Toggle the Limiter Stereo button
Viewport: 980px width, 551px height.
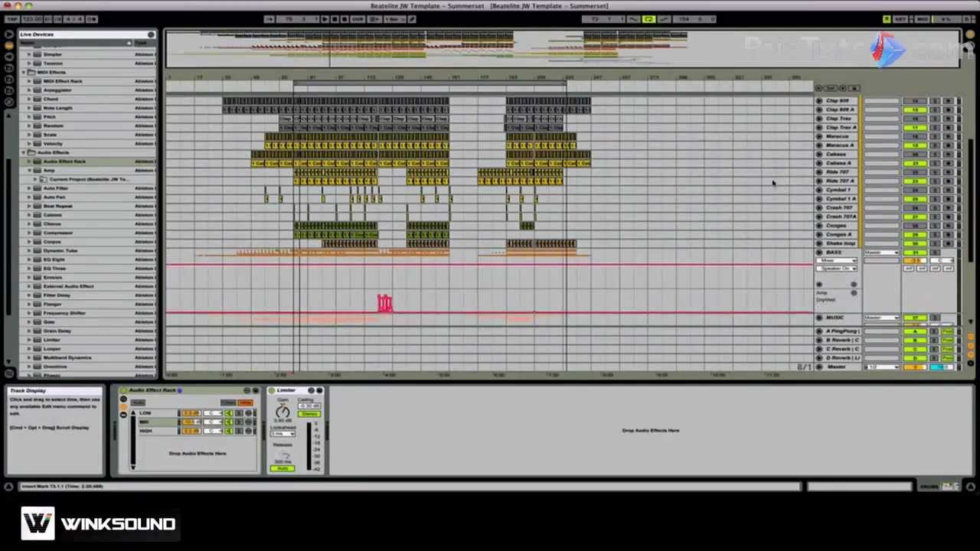309,414
